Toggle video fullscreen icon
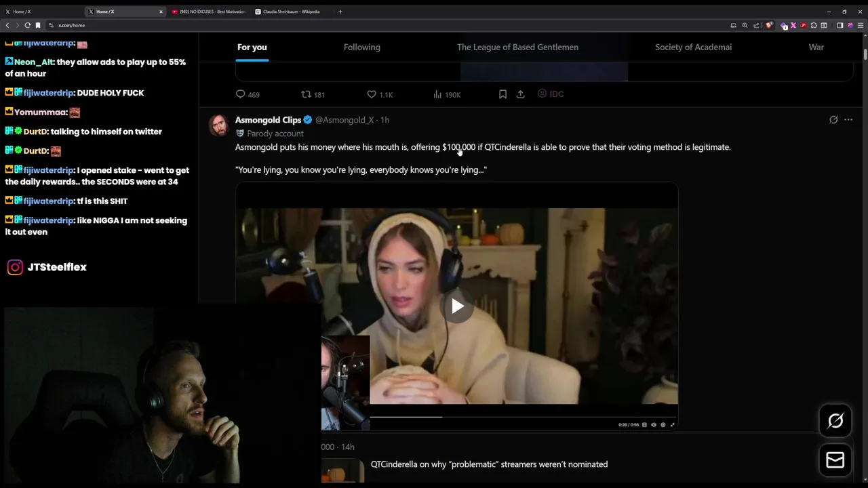Viewport: 868px width, 488px height. pos(673,425)
